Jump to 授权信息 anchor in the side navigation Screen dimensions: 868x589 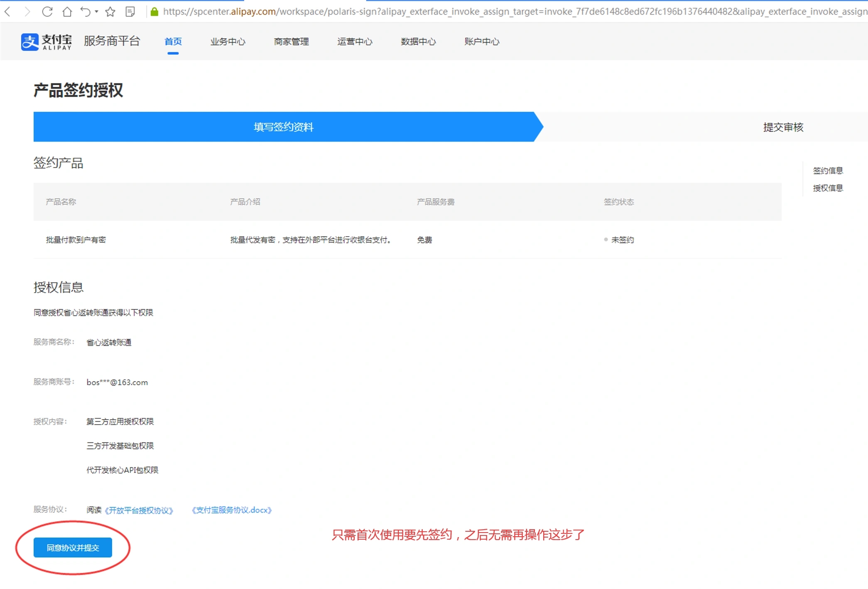click(828, 188)
